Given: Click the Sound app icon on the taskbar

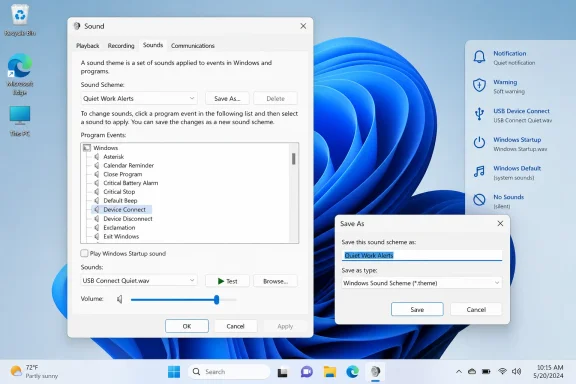Looking at the screenshot, I should pyautogui.click(x=375, y=372).
